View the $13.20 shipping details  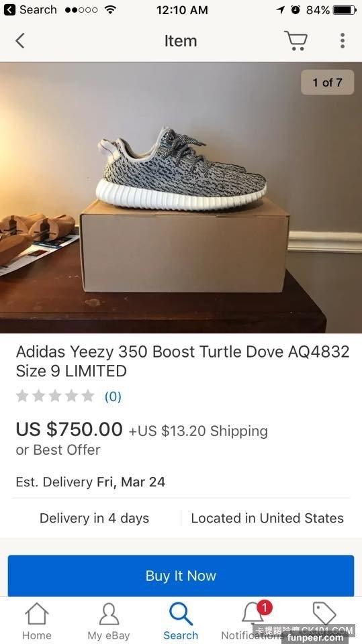pyautogui.click(x=198, y=431)
